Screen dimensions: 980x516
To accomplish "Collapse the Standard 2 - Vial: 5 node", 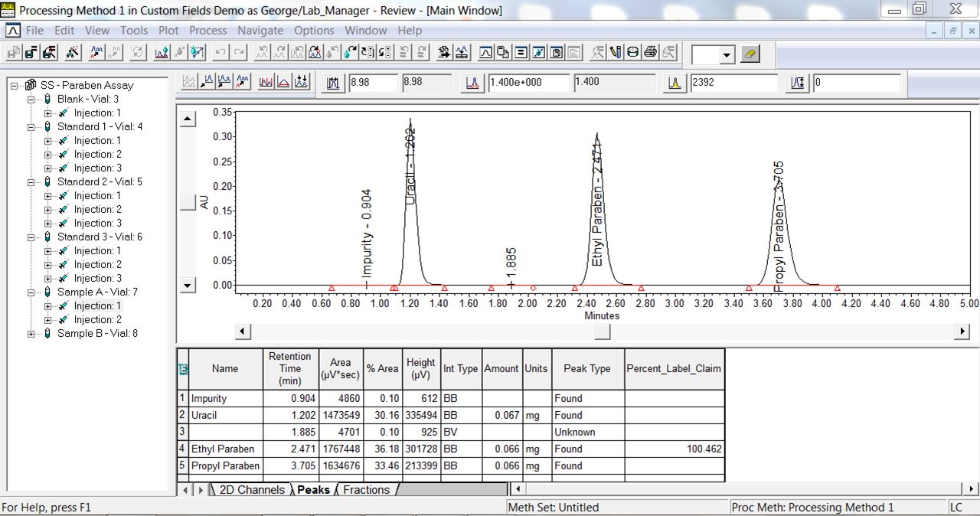I will [31, 182].
